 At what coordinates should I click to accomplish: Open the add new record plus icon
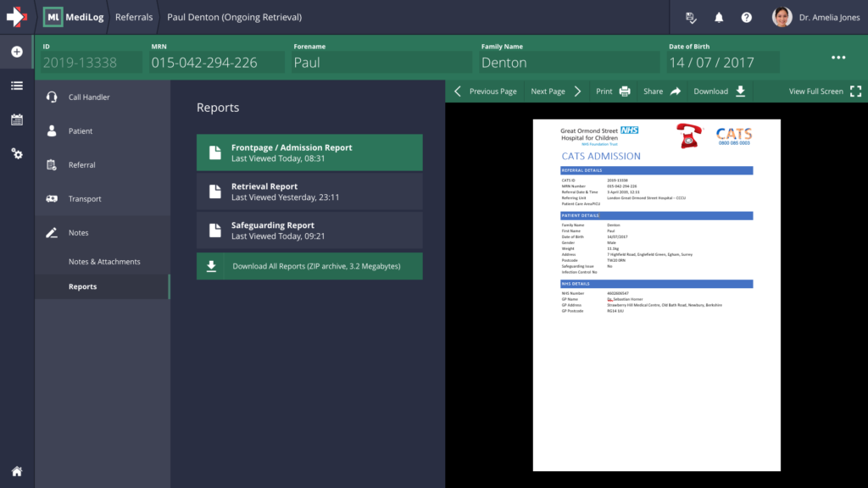coord(16,52)
